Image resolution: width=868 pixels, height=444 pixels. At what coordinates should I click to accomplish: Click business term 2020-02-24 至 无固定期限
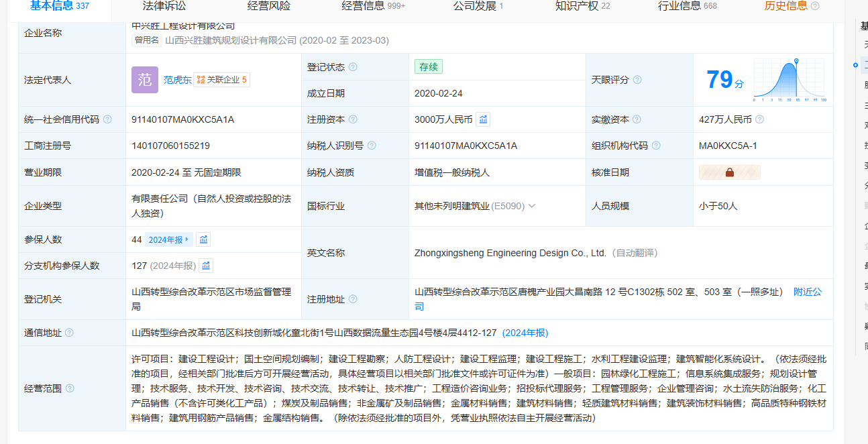click(x=186, y=172)
